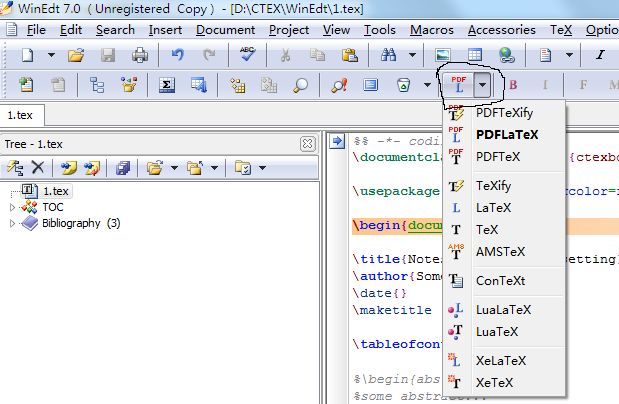Open the PDF L compiler dropdown arrow
The height and width of the screenshot is (404, 619).
click(482, 85)
